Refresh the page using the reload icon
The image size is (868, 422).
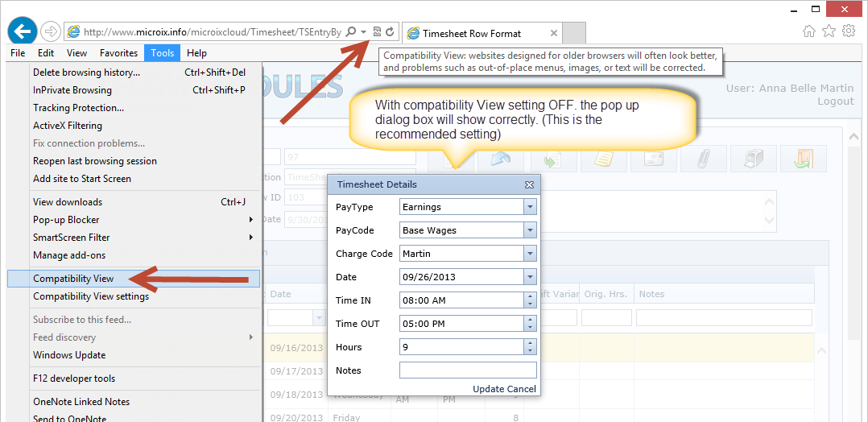click(x=390, y=32)
